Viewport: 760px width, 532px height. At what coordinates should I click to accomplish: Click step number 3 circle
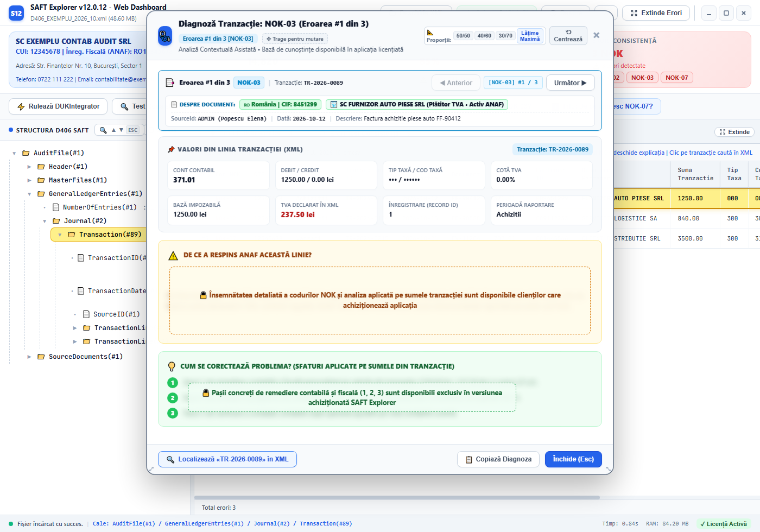[173, 413]
